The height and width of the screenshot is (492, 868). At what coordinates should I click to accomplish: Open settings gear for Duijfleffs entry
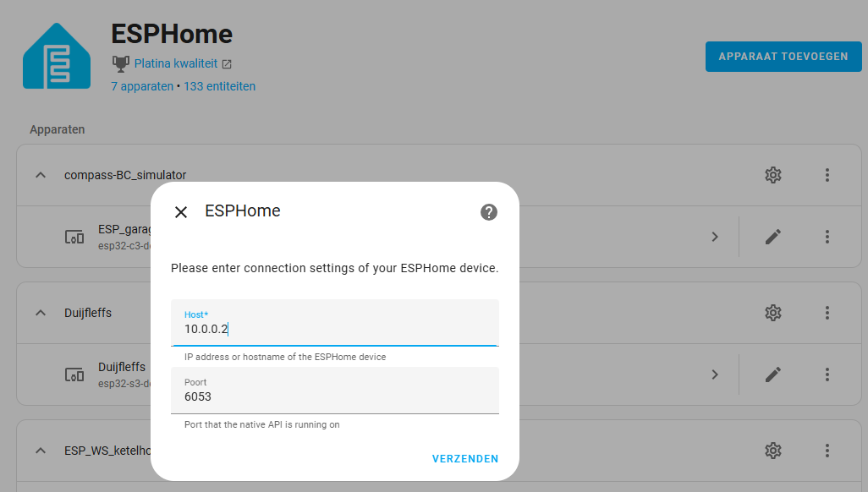tap(772, 313)
